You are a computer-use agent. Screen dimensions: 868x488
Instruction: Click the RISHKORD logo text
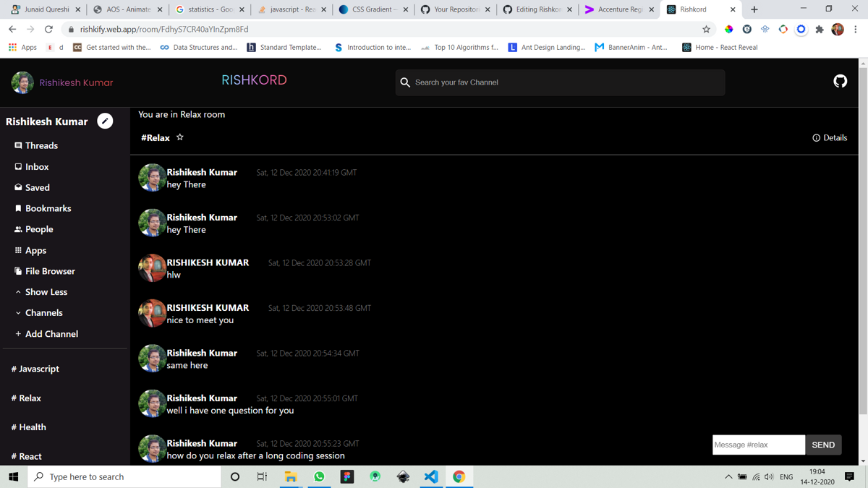tap(254, 80)
